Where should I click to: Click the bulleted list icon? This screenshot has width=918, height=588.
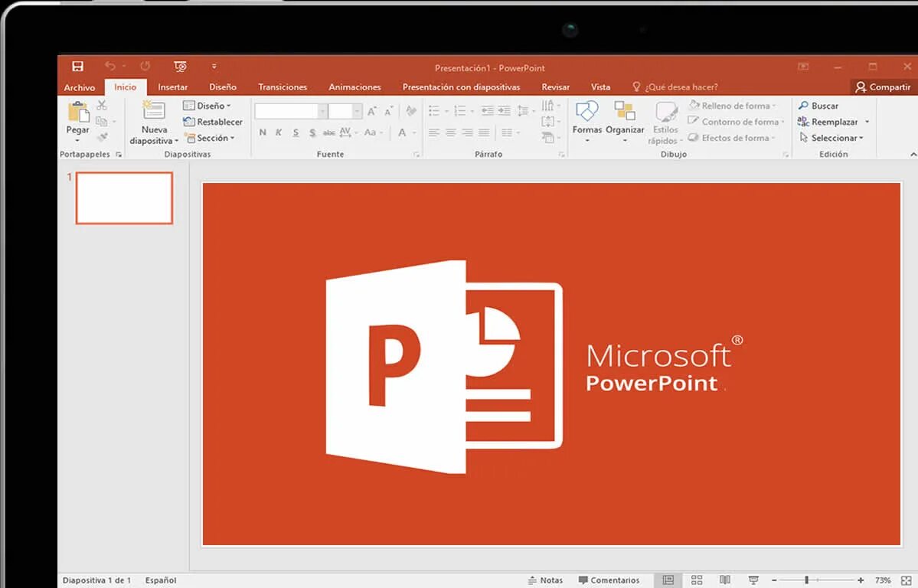[434, 111]
